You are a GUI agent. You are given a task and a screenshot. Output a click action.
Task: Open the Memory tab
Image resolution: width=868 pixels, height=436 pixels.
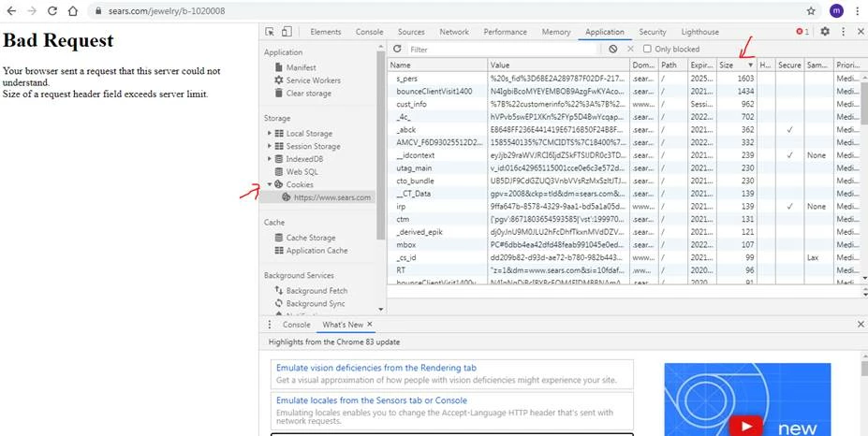(x=556, y=32)
